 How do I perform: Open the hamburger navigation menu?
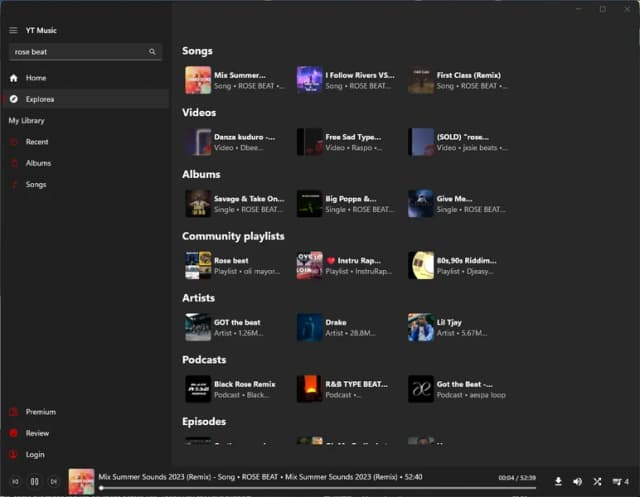point(13,31)
